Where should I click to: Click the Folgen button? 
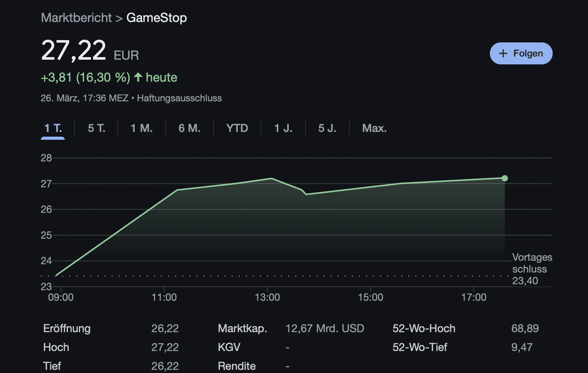(x=521, y=53)
